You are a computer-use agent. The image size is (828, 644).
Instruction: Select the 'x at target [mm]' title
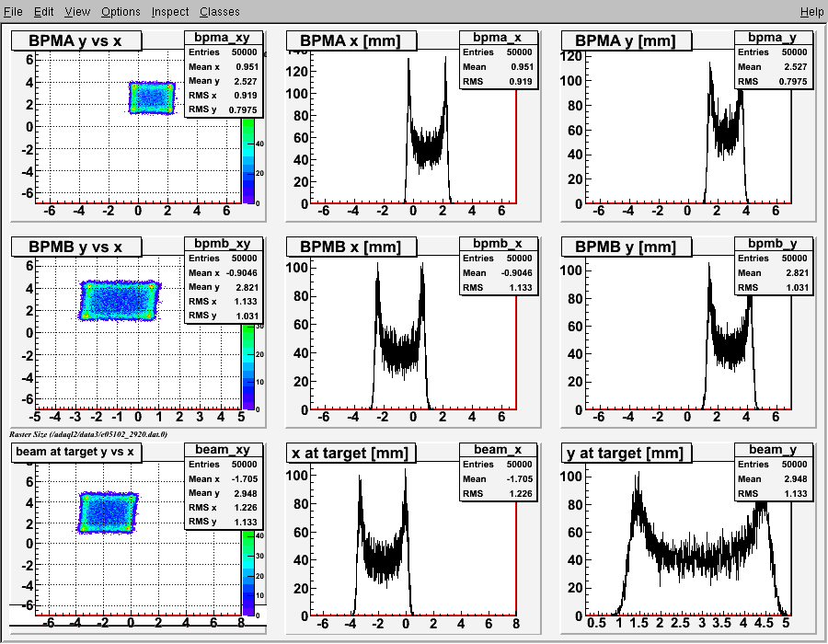coord(351,453)
